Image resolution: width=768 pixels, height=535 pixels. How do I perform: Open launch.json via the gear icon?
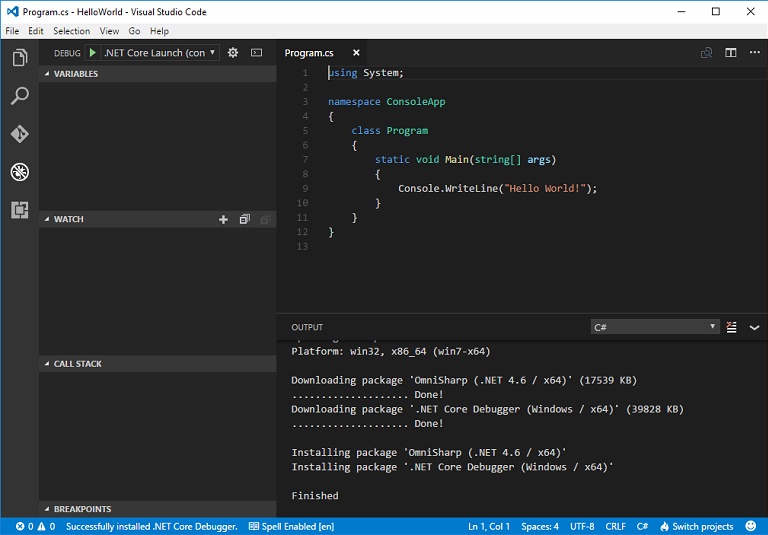point(233,52)
